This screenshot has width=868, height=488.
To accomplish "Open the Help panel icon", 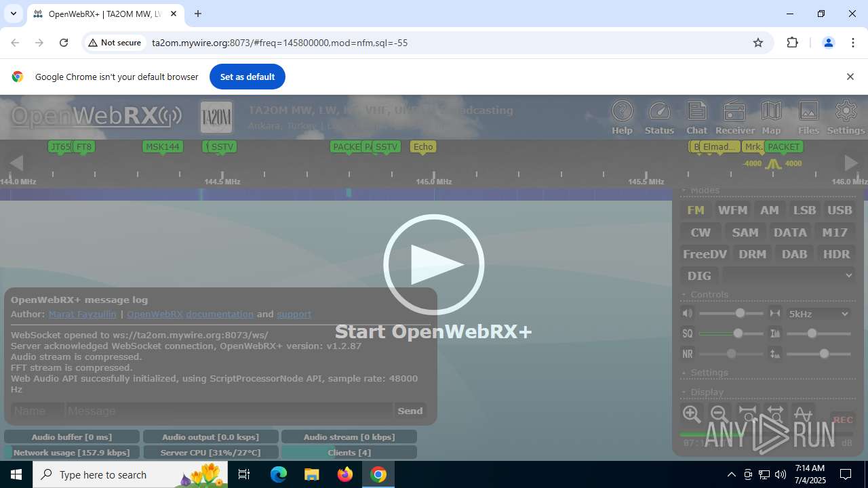I will pos(622,118).
